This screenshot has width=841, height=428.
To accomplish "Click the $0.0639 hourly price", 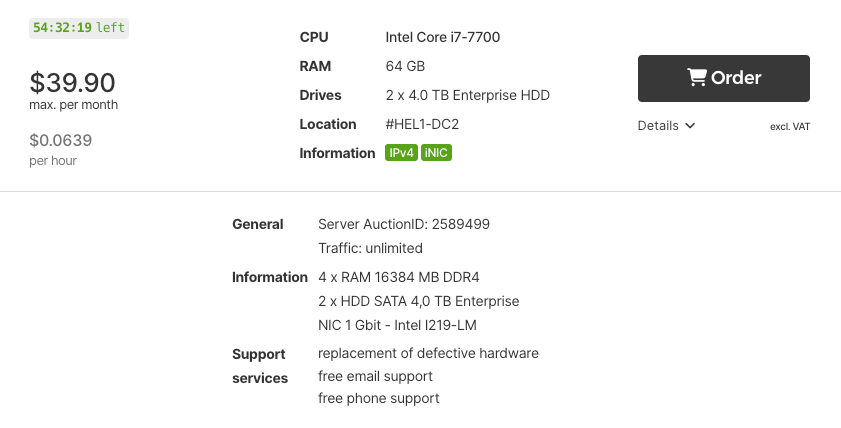I will point(60,140).
